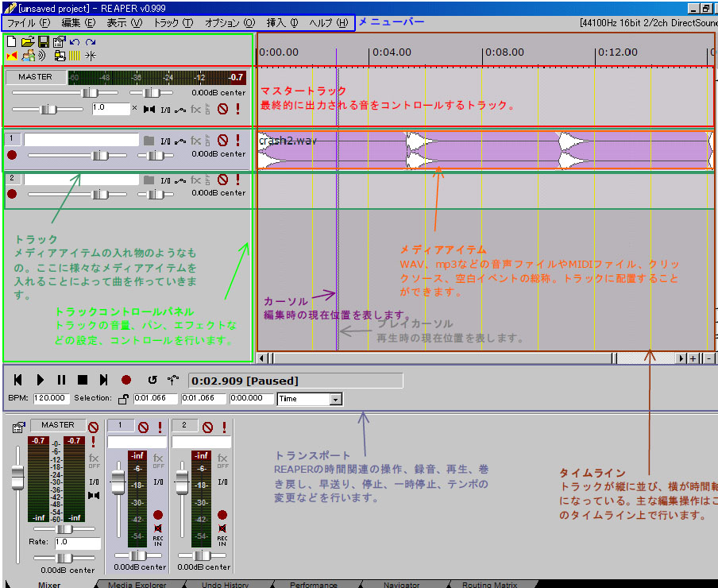Open Track menu (トラック)
Viewport: 718px width, 588px height.
tap(173, 23)
